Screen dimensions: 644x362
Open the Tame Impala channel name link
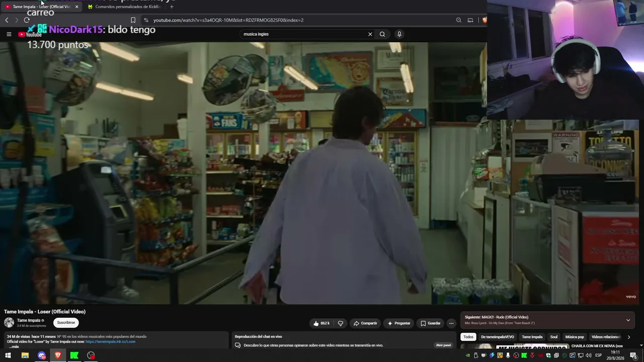(29, 320)
